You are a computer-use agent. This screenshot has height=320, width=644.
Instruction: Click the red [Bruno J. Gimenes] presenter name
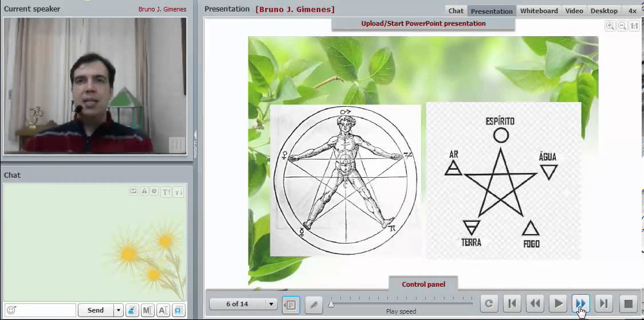click(295, 9)
